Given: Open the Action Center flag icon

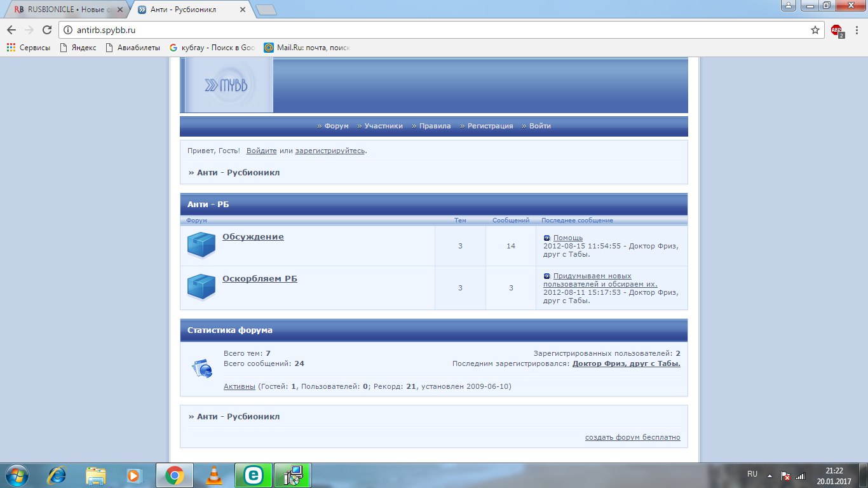Looking at the screenshot, I should coord(785,475).
